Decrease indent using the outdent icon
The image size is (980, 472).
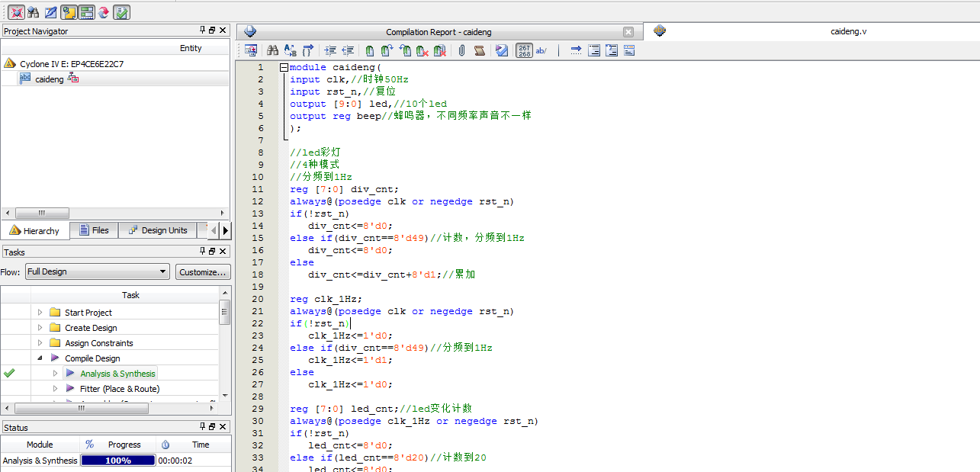[348, 51]
